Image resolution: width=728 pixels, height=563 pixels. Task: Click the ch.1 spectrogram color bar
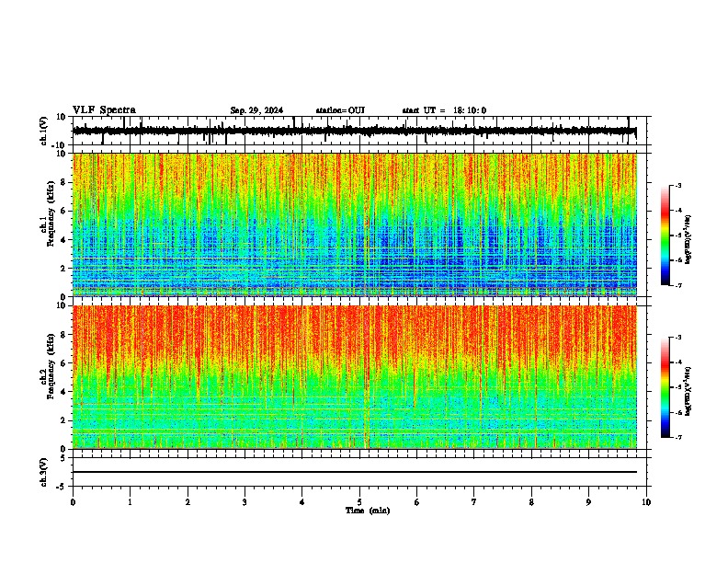tap(665, 236)
